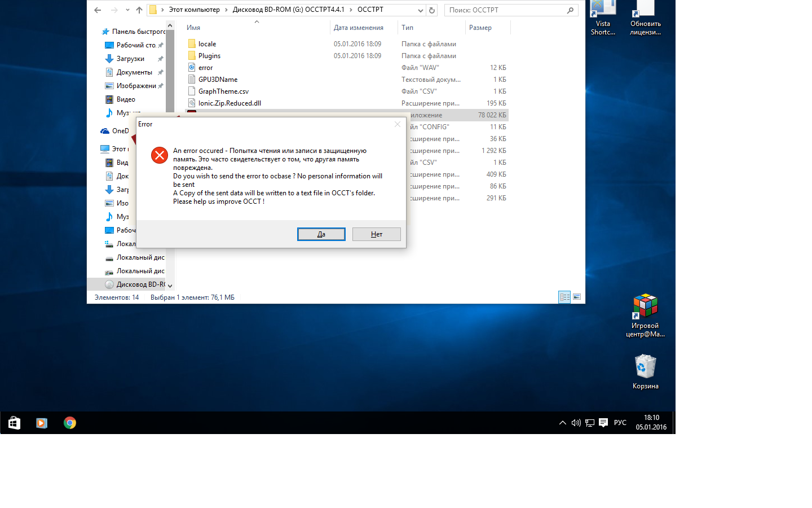Open recent locations dropdown arrow
Screen dimensions: 812x508
tap(127, 10)
